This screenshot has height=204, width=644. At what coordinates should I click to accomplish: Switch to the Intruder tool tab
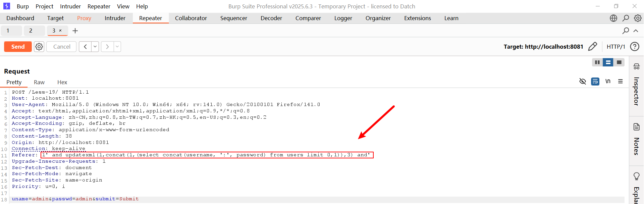click(115, 18)
